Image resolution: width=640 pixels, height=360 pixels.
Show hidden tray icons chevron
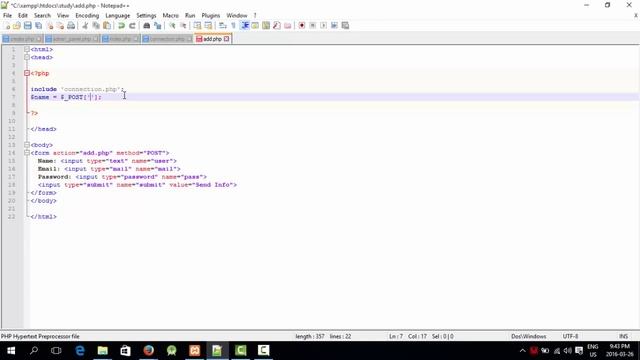(x=522, y=351)
